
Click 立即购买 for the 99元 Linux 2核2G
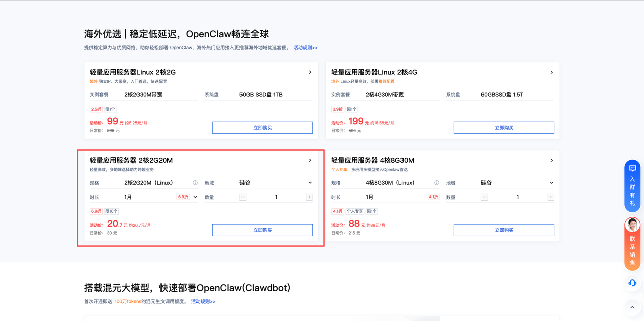pos(262,128)
